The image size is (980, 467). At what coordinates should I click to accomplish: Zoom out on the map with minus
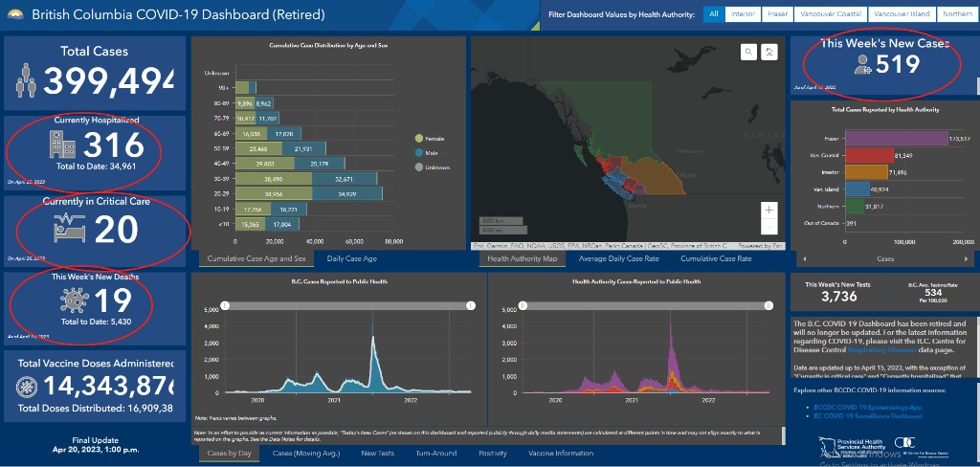[768, 227]
